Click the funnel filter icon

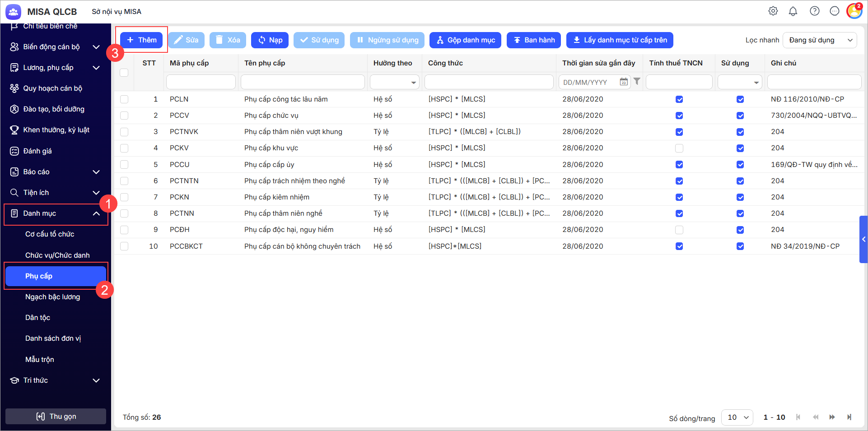click(637, 82)
